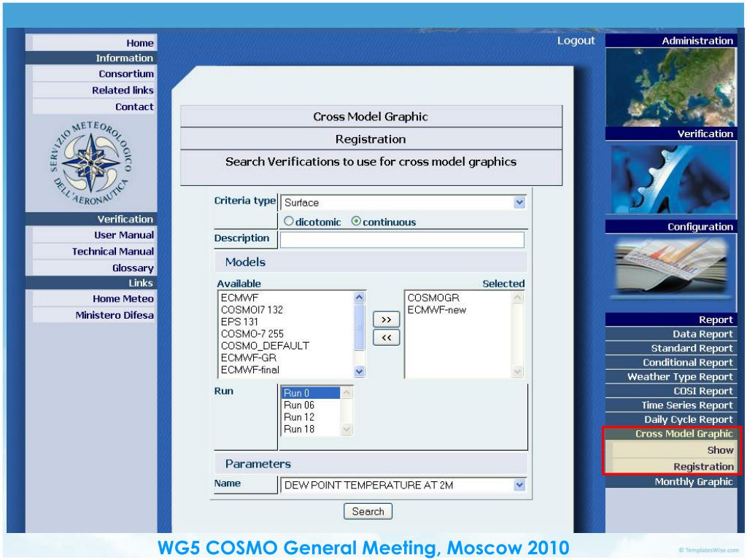The image size is (747, 560).
Task: Click Run list scroll up arrow
Action: pos(347,392)
